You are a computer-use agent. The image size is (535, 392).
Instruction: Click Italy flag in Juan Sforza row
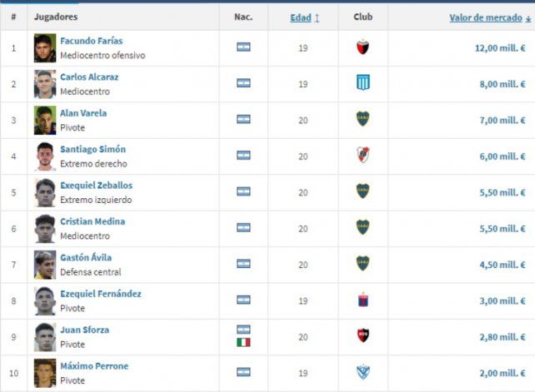point(243,342)
